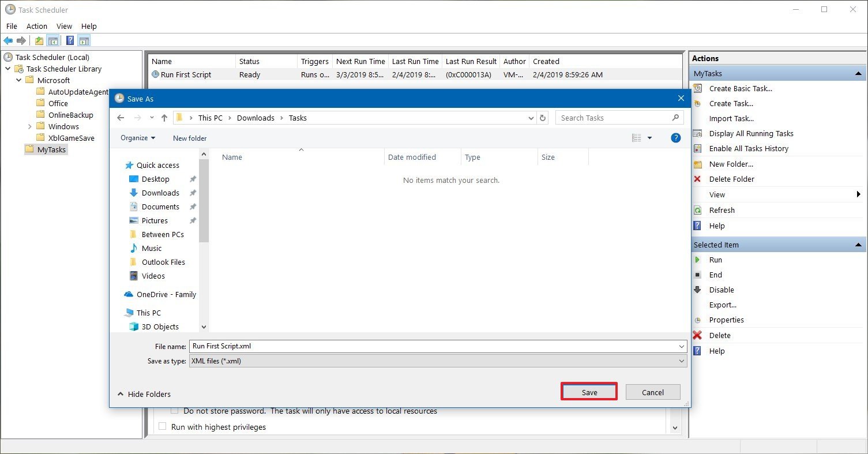Screen dimensions: 868x454
Task: Enable Run with highest privileges checkbox
Action: (162, 427)
